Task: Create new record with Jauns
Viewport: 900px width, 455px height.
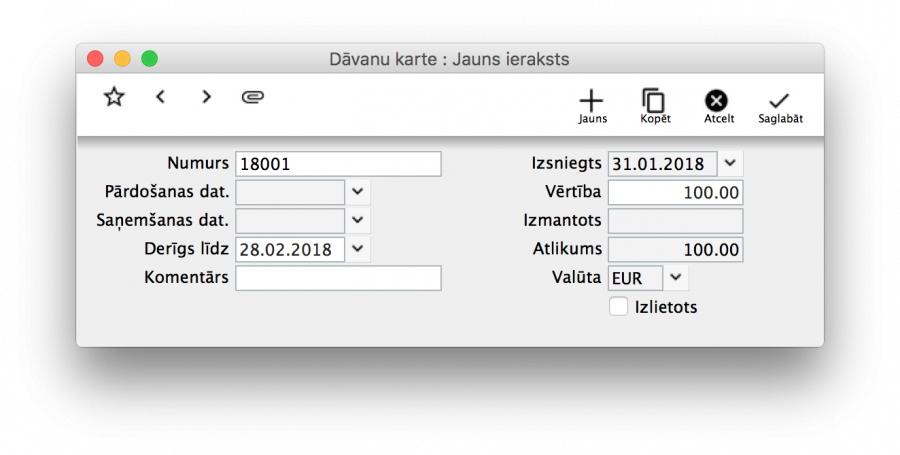Action: coord(592,101)
